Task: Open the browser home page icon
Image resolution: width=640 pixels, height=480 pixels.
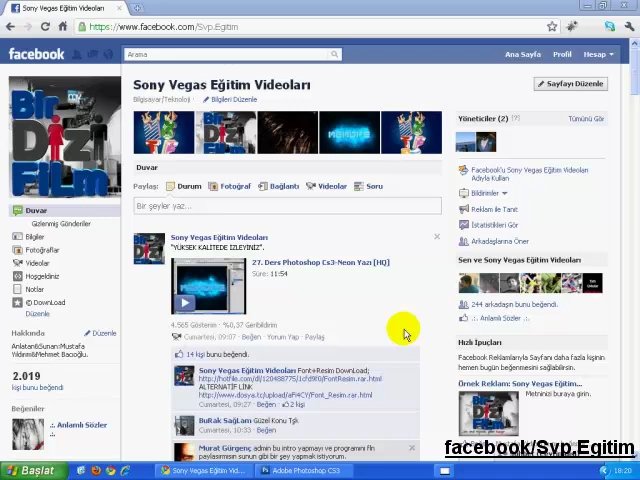Action: (63, 27)
